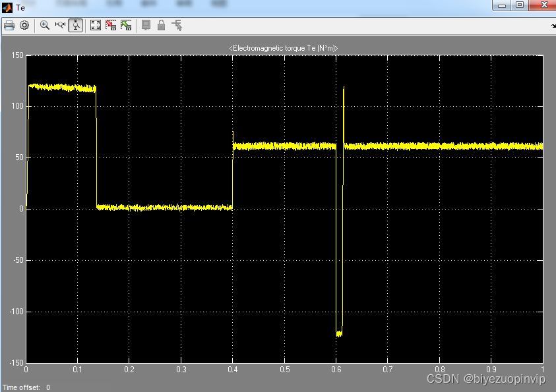This screenshot has width=556, height=392.
Task: Click the dock arrow at toolbar's right end
Action: [x=553, y=26]
